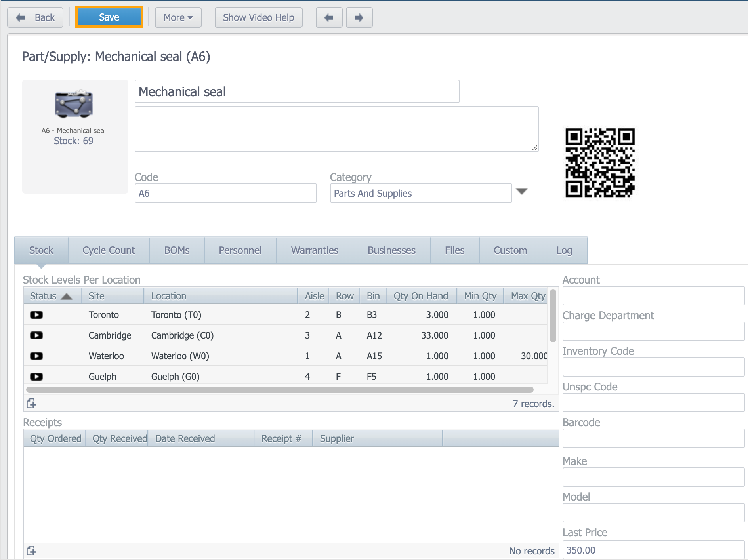Sort by Receipt # column

pos(283,438)
